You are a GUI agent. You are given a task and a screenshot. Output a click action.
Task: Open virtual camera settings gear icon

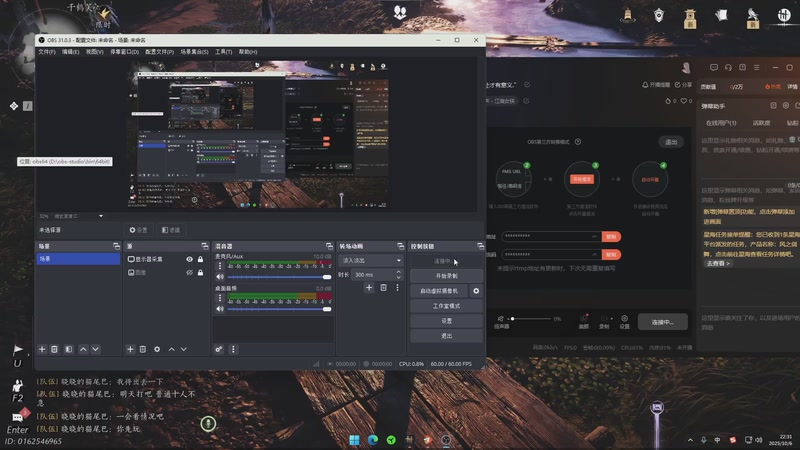tap(476, 291)
